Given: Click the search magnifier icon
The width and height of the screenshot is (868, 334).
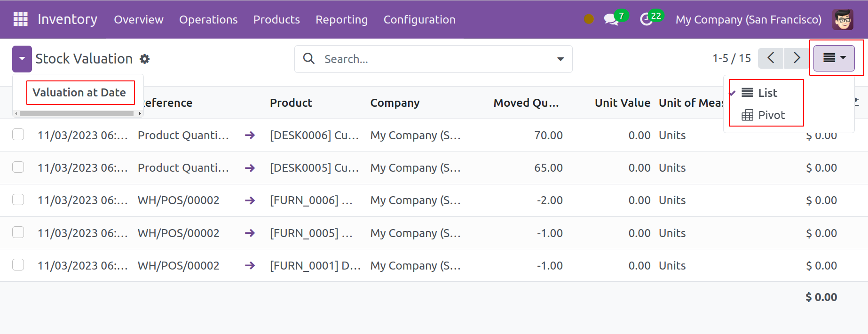Looking at the screenshot, I should (x=309, y=59).
